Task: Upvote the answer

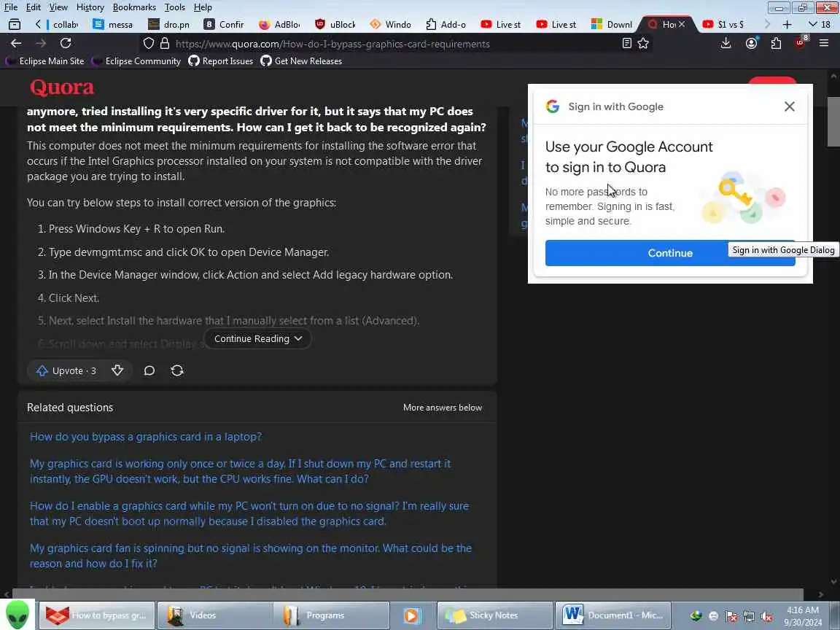Action: 66,370
